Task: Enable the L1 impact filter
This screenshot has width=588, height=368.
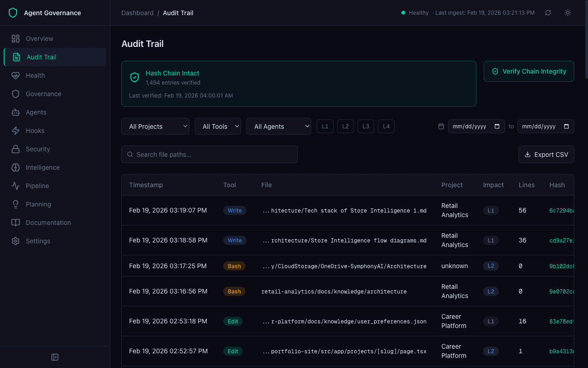Action: [x=325, y=126]
